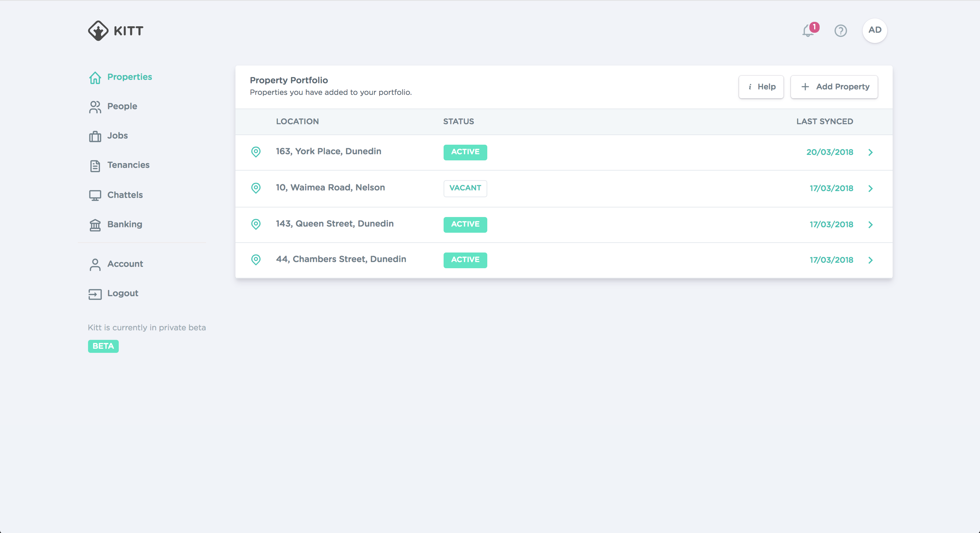
Task: Click the red notification count badge
Action: 814,27
